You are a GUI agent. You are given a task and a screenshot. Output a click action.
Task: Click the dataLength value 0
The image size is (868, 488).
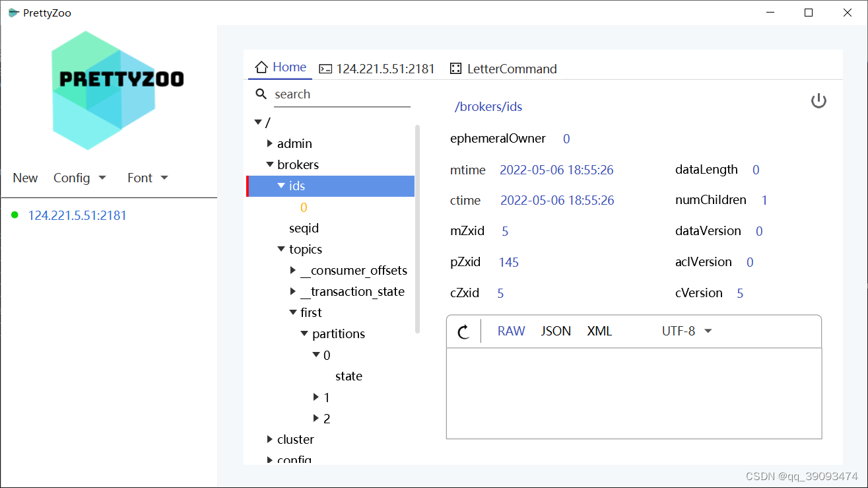pos(756,170)
